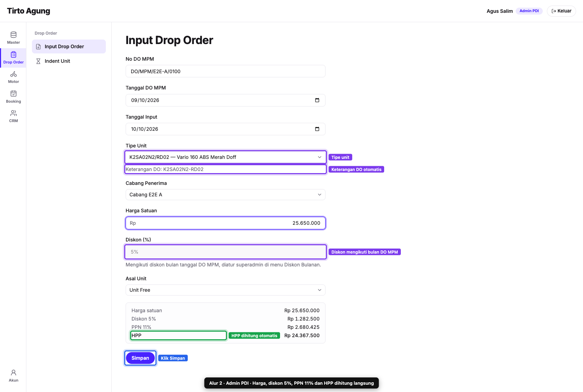This screenshot has height=392, width=583.
Task: Select the Drop Order clipboard icon
Action: [14, 54]
